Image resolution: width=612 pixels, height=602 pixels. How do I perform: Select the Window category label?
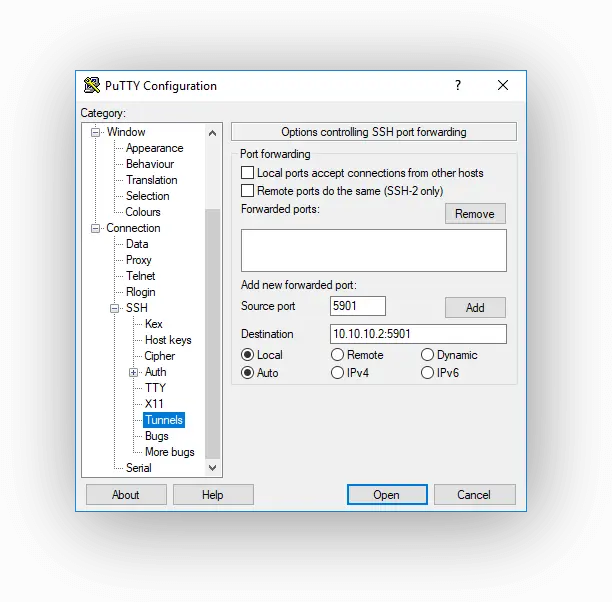pyautogui.click(x=126, y=132)
